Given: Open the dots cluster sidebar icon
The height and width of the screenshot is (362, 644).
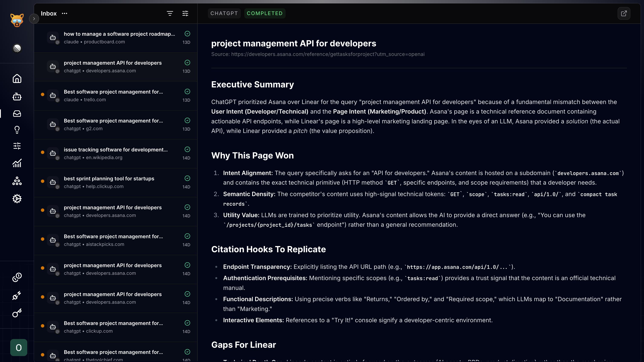Looking at the screenshot, I should coord(17,181).
